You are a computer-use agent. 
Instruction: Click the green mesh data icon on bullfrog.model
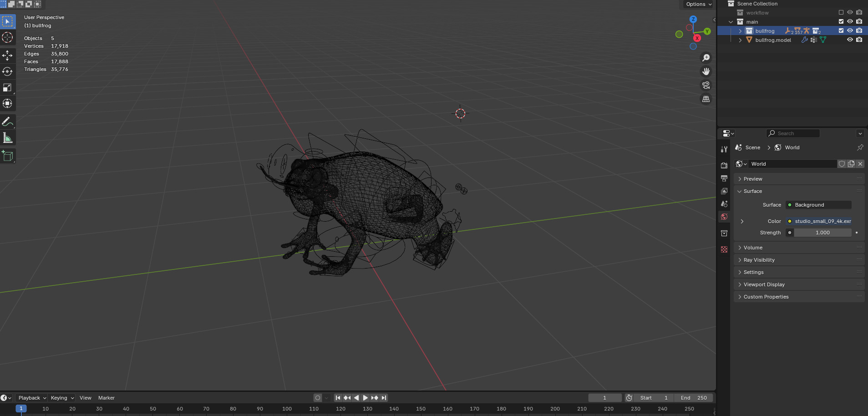[823, 40]
